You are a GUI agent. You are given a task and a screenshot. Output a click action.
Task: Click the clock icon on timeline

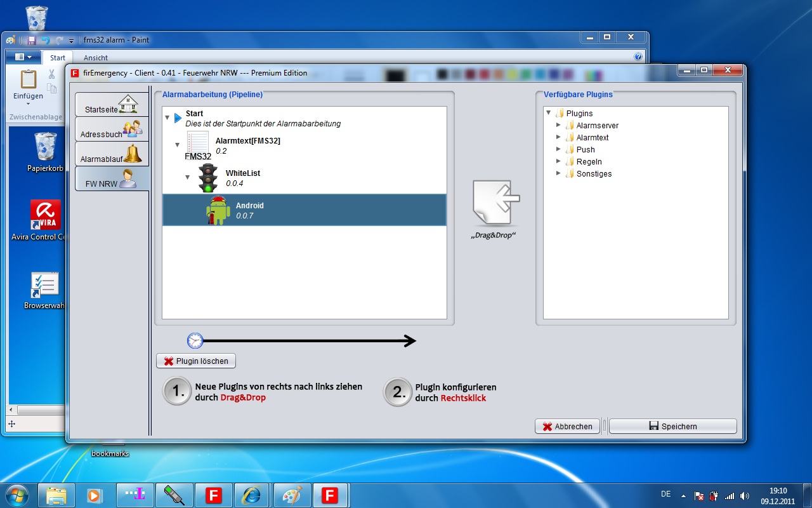point(195,341)
